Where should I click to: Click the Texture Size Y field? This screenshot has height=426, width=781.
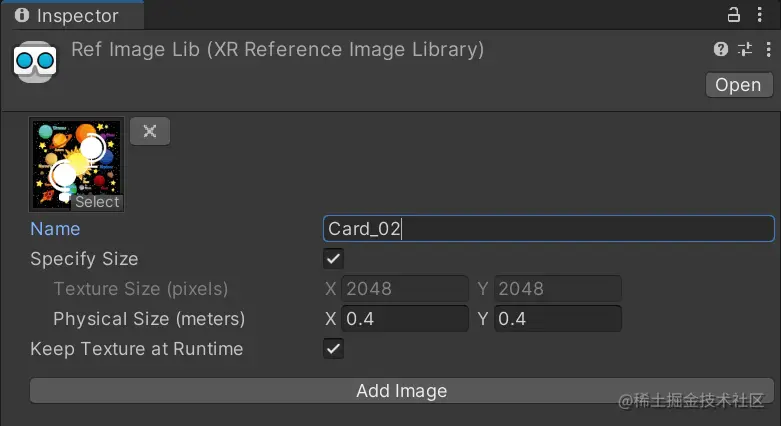557,288
